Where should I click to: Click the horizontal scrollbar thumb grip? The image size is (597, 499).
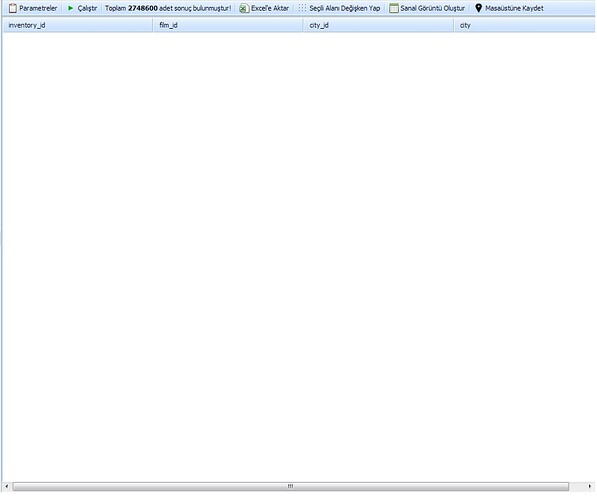click(291, 486)
